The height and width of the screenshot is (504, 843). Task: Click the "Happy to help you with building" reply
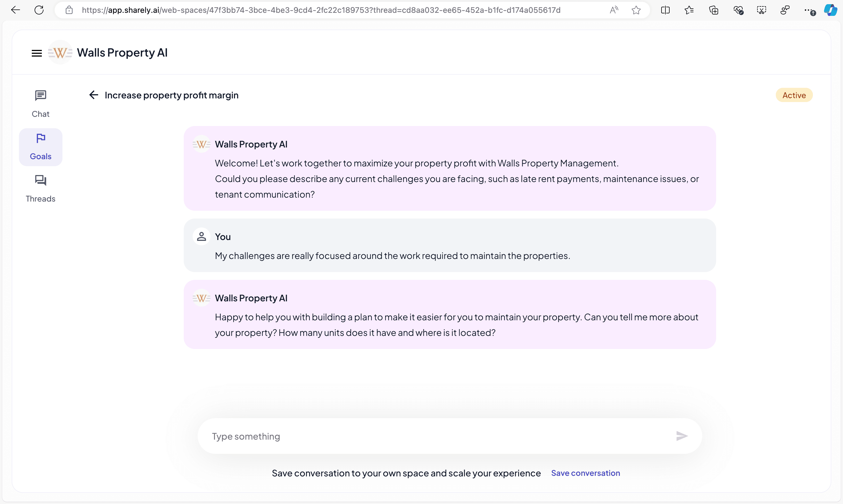pyautogui.click(x=456, y=325)
